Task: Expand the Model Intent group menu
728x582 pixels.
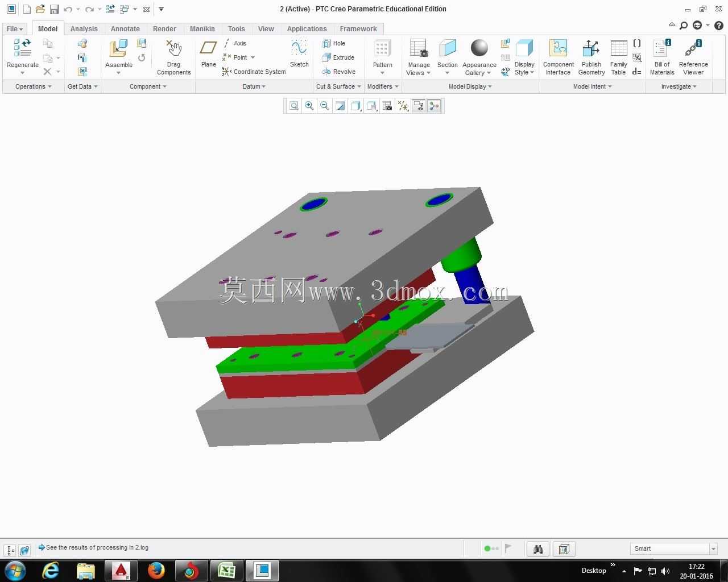Action: pos(592,86)
